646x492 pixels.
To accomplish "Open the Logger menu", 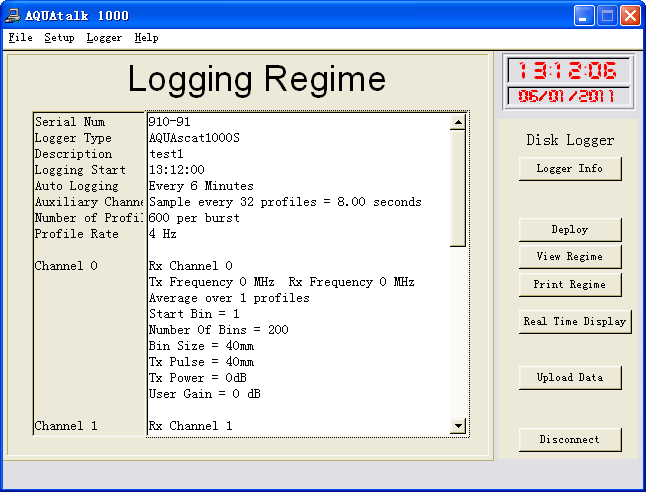I will pos(104,38).
